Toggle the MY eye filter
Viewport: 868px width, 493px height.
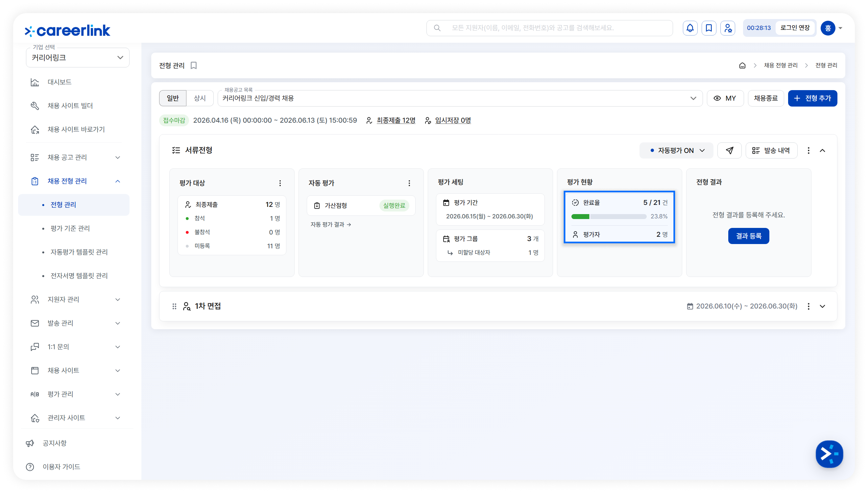click(725, 98)
